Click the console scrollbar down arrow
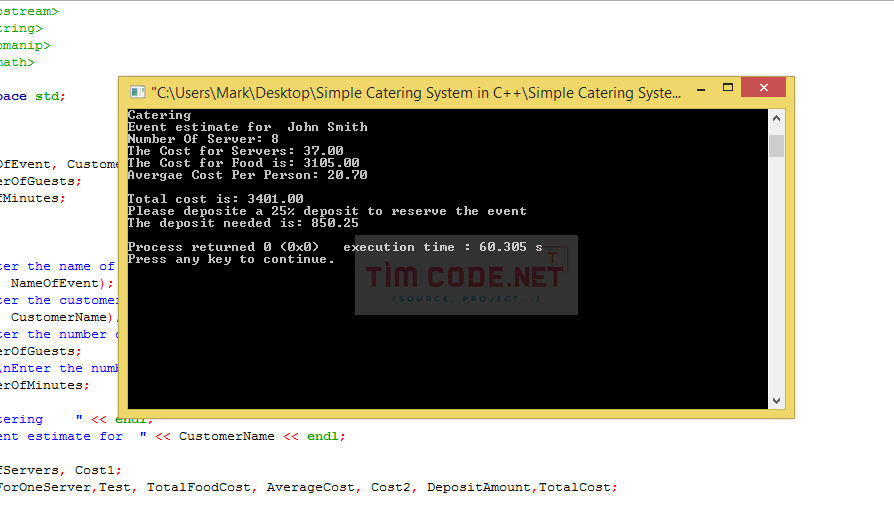The width and height of the screenshot is (894, 509). [x=776, y=401]
